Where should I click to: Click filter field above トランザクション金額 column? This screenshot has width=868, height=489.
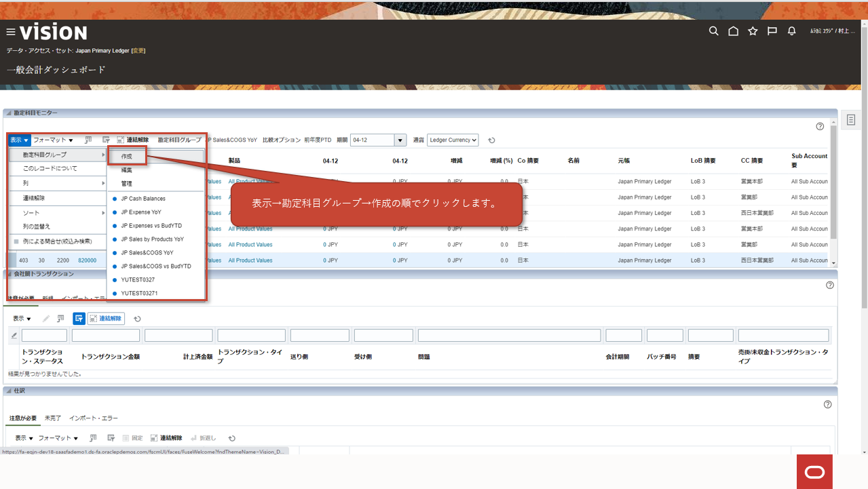106,335
